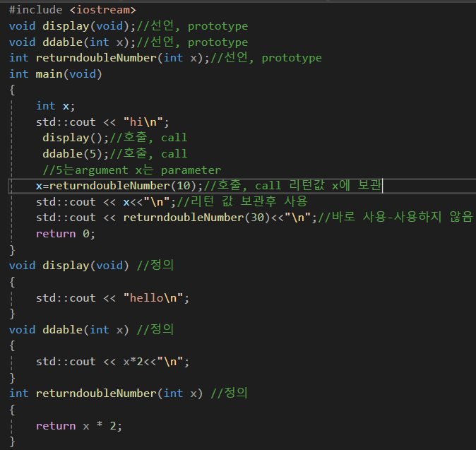Click the 'void display(void);' prototype line
Image resolution: width=476 pixels, height=450 pixels.
[129, 26]
